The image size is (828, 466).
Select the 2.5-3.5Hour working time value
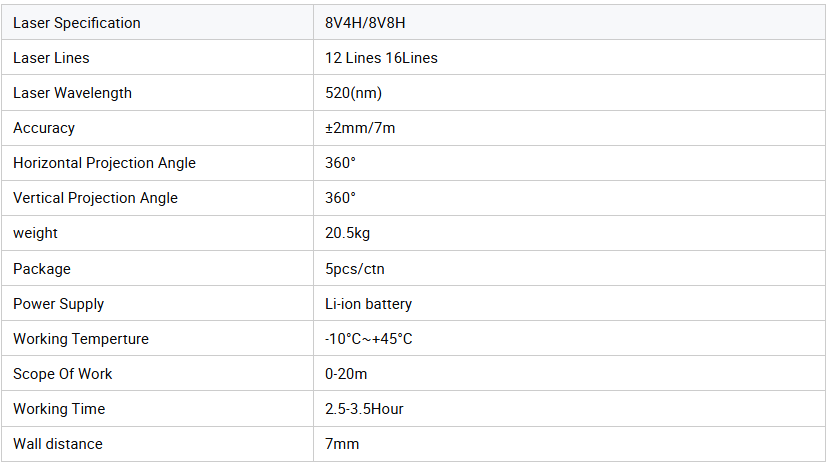(x=364, y=409)
